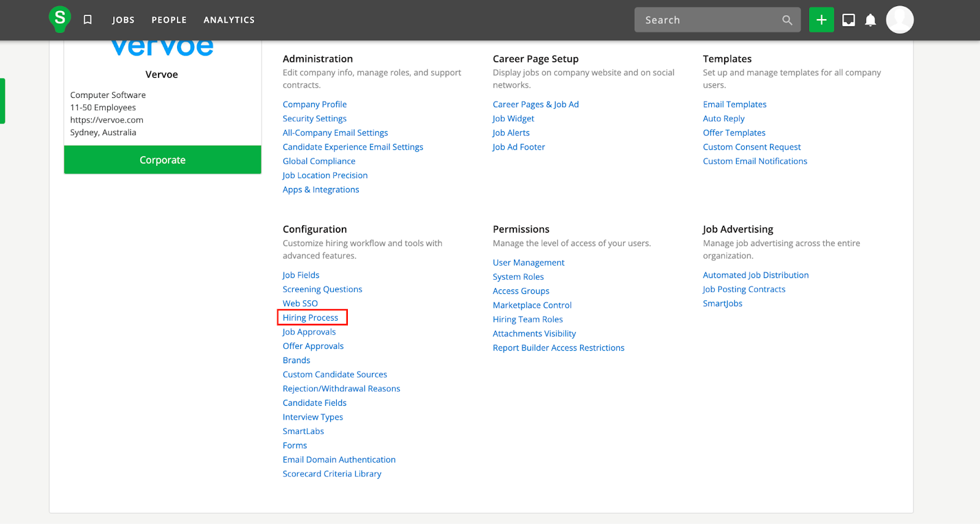Open Company Profile settings

point(315,105)
